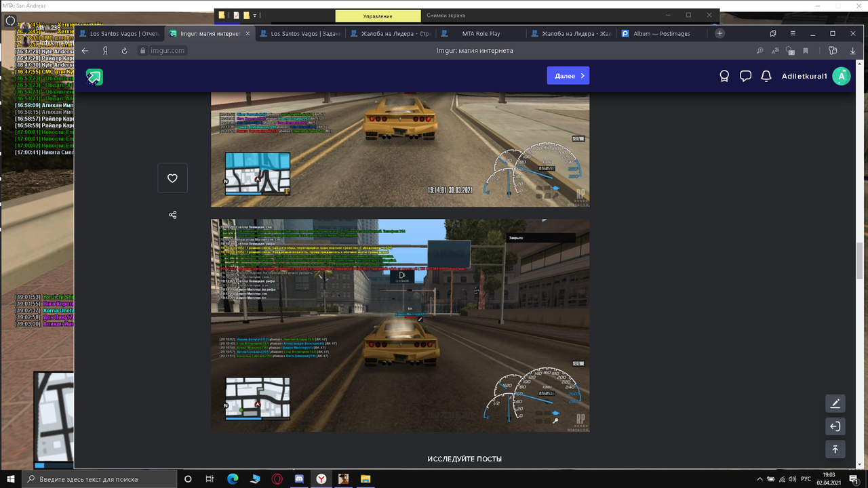Open Imgur chat messages icon
The width and height of the screenshot is (868, 488).
coord(745,77)
